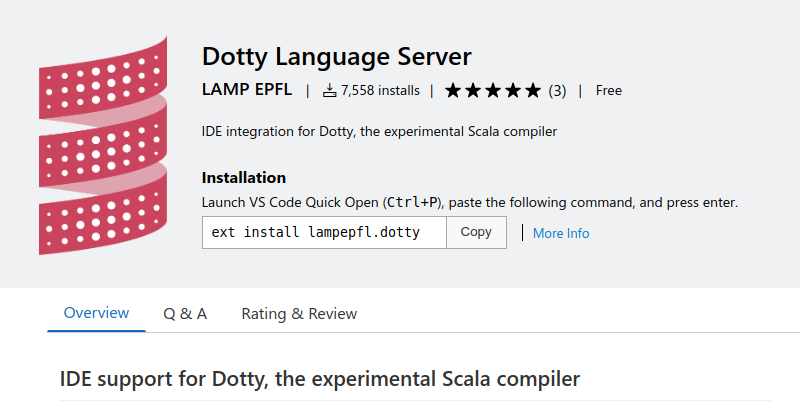Screen dimensions: 800x417
Task: Select the ext install lampepfl.dotty command field
Action: click(324, 233)
